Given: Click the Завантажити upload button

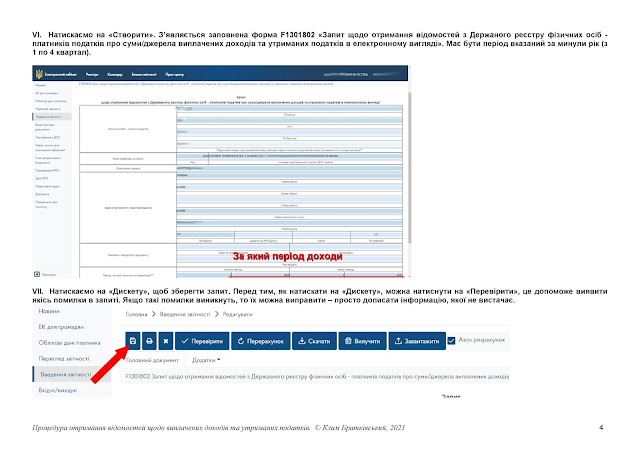Looking at the screenshot, I should [x=417, y=341].
